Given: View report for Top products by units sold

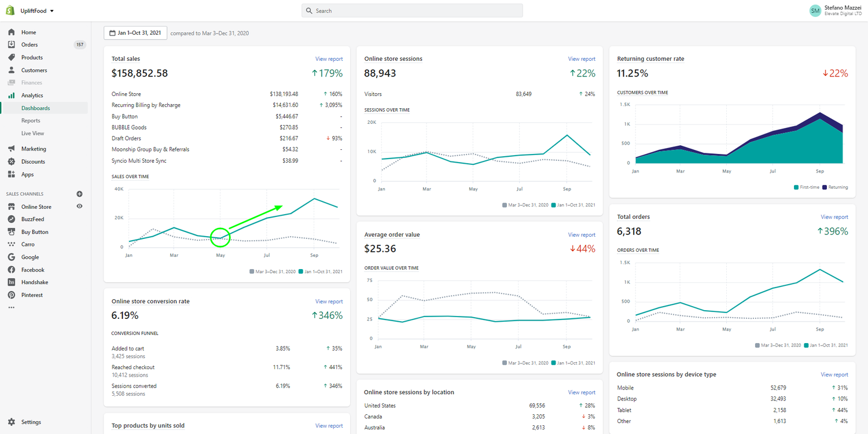Looking at the screenshot, I should coord(329,426).
